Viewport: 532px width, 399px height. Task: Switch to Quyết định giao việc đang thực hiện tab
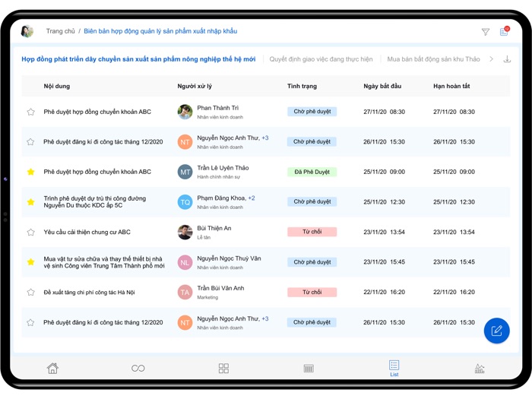click(x=321, y=59)
